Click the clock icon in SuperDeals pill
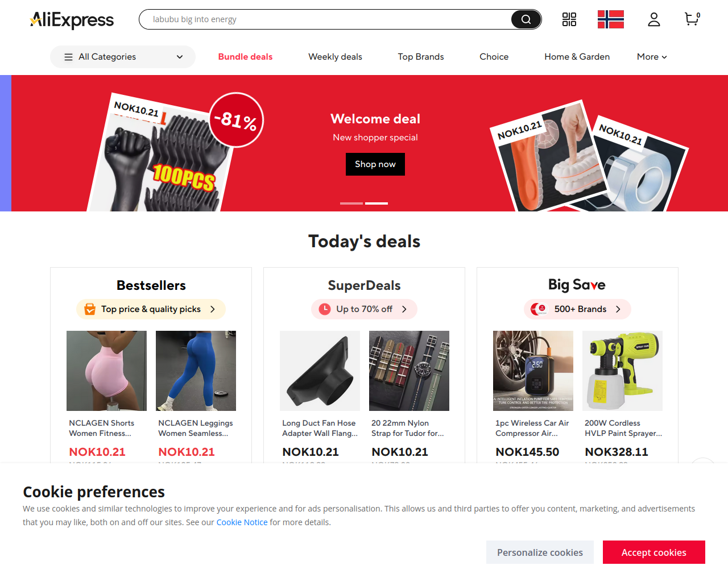The image size is (728, 582). [325, 309]
